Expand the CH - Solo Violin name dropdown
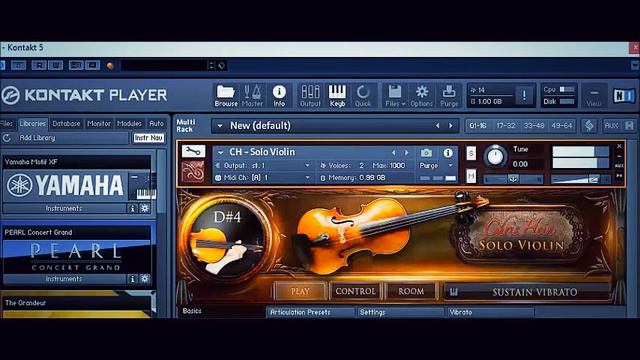640x360 pixels. [220, 152]
